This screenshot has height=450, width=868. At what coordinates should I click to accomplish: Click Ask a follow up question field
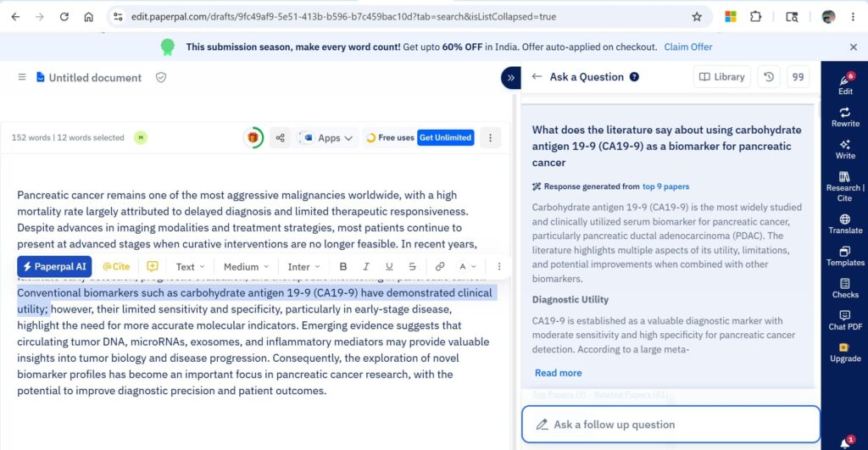670,425
